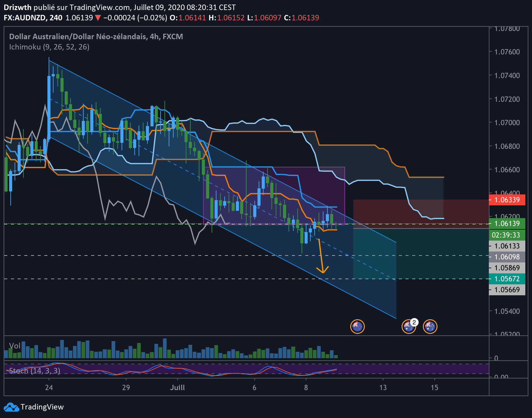The width and height of the screenshot is (532, 418).
Task: Click the Vol indicator label
Action: [x=15, y=346]
